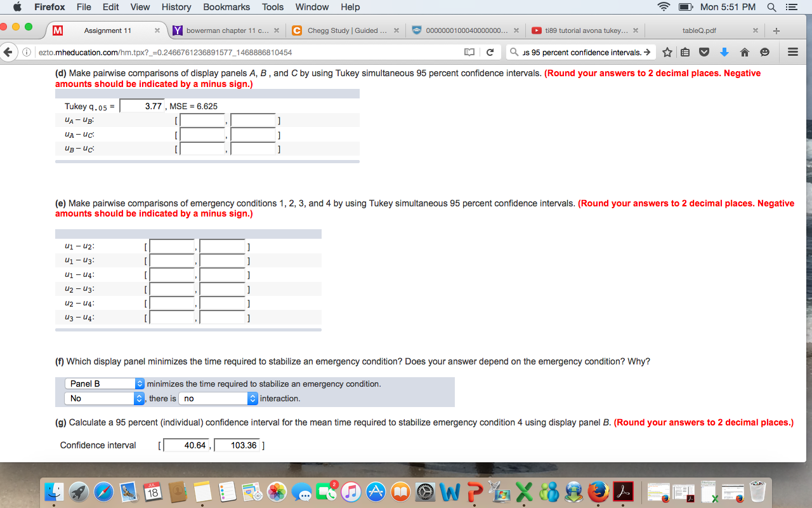The width and height of the screenshot is (812, 508).
Task: Click the clock showing Mon 5:51 PM
Action: [728, 7]
